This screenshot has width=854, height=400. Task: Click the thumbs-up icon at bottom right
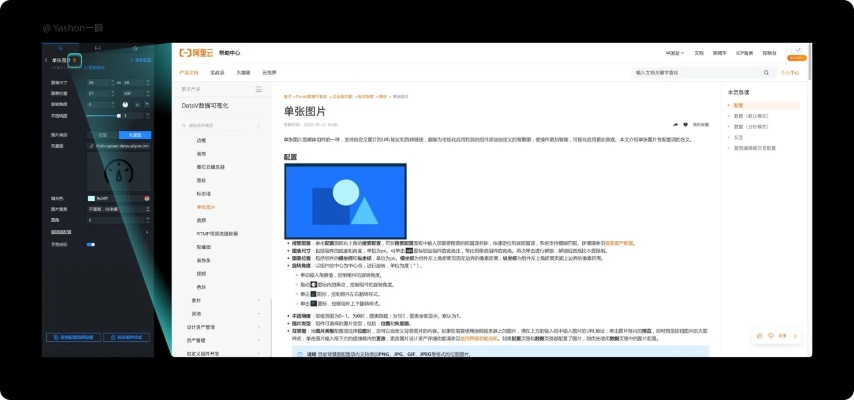(x=760, y=336)
